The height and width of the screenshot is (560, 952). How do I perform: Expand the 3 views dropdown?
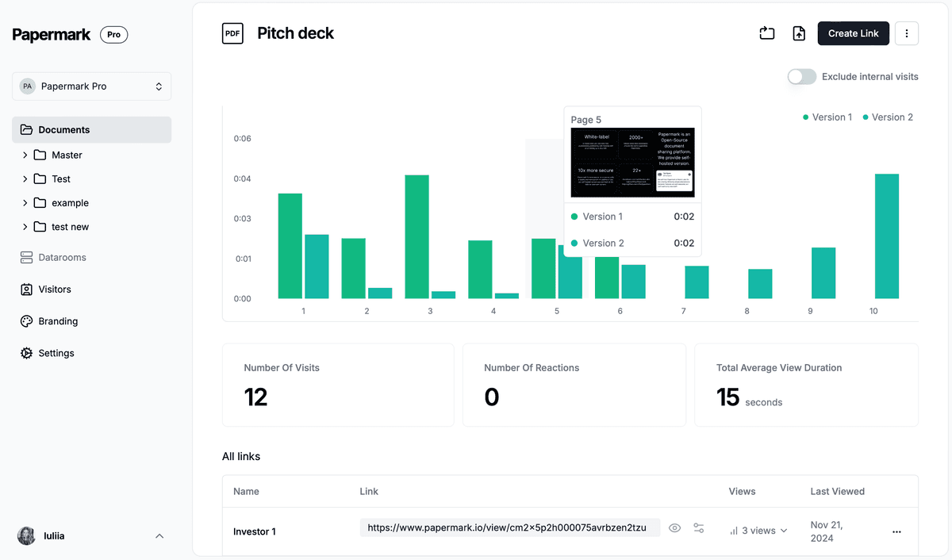coord(758,531)
